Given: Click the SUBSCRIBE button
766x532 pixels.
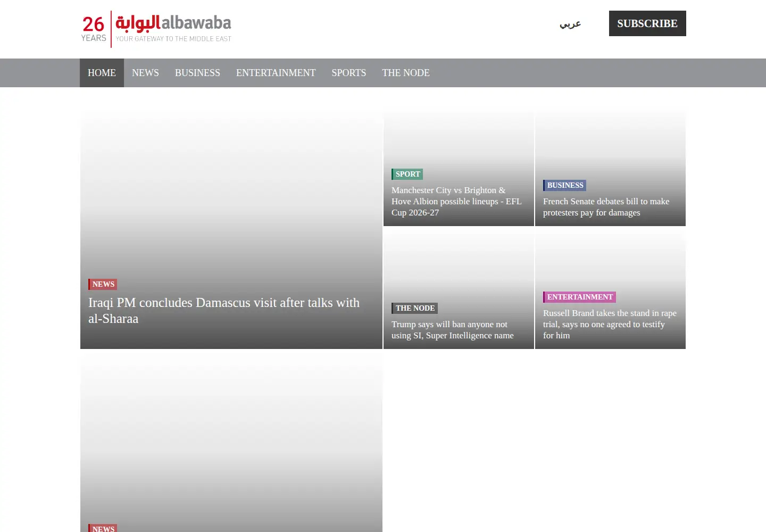Looking at the screenshot, I should click(x=647, y=23).
